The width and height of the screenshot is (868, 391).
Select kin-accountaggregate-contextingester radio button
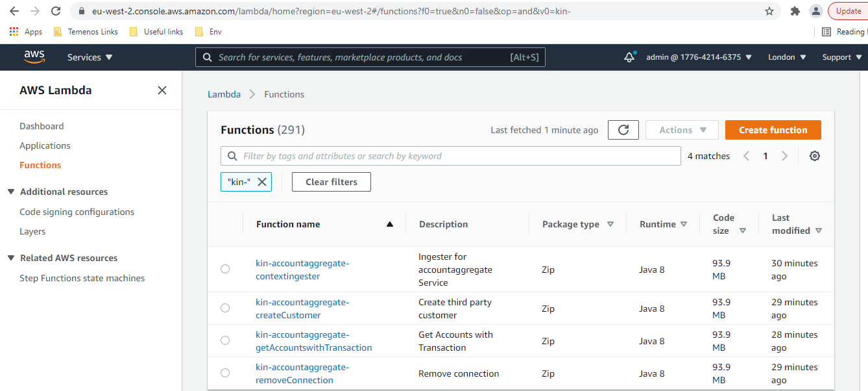(x=225, y=269)
